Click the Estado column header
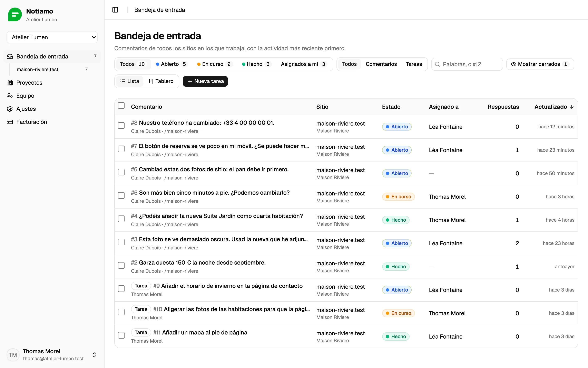 [391, 107]
